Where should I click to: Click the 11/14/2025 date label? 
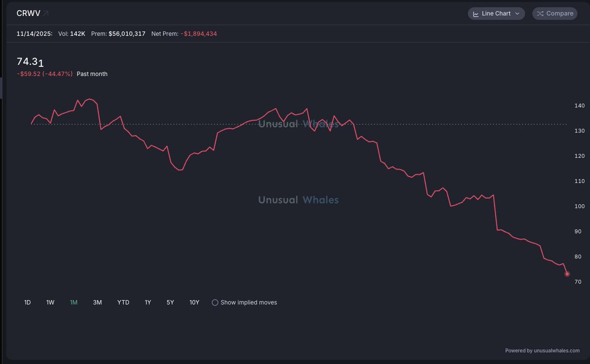pyautogui.click(x=34, y=34)
